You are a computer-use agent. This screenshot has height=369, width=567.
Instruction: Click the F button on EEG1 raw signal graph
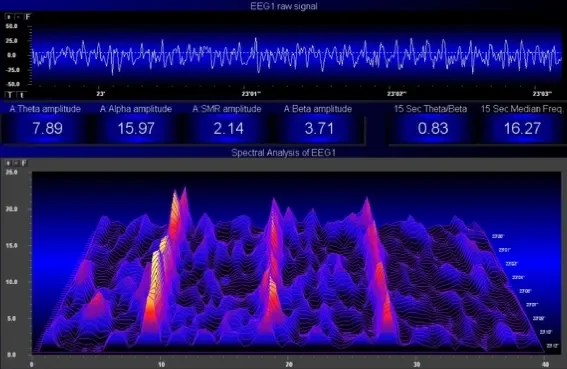coord(28,17)
